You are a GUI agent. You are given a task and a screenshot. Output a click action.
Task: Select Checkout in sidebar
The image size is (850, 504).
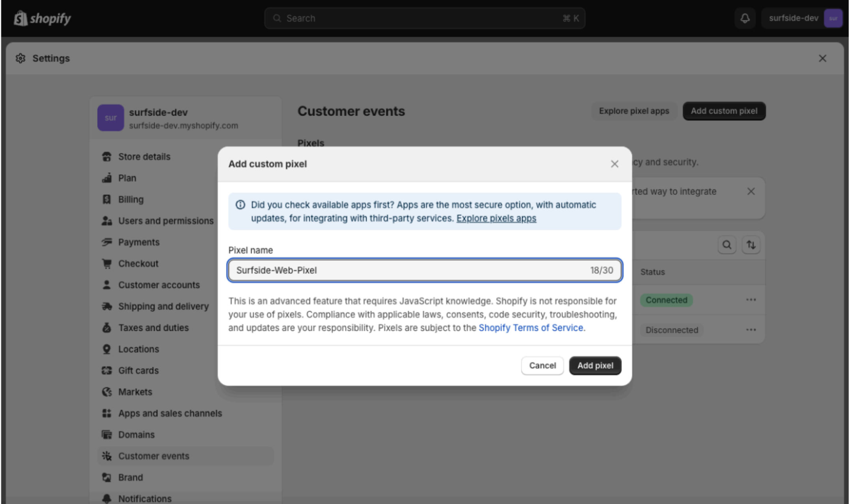[138, 263]
